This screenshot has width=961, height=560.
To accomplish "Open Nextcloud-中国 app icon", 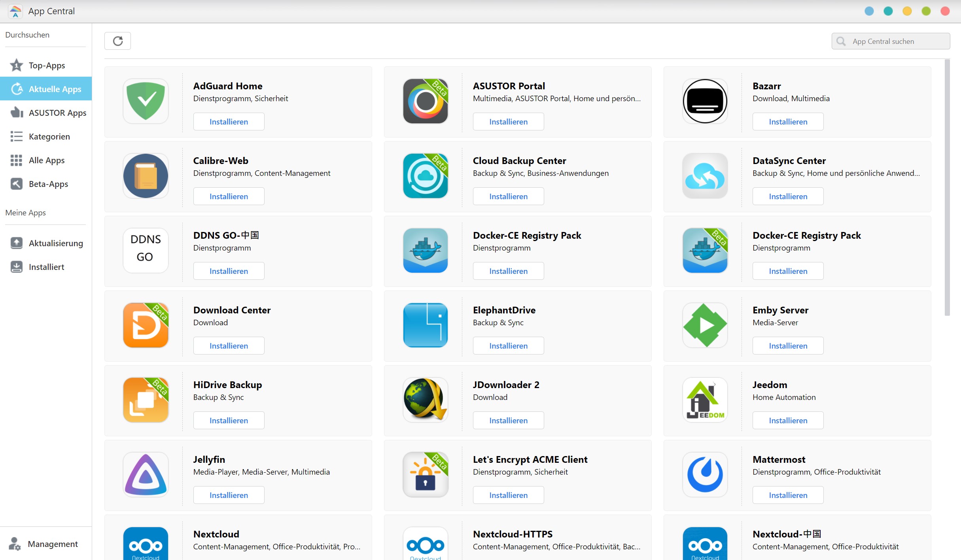I will 705,543.
